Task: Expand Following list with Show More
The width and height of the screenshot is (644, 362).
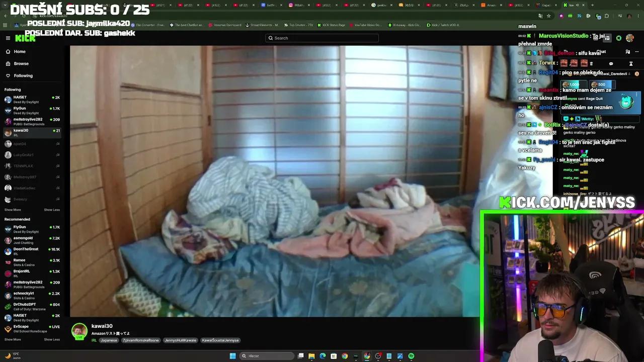Action: (13, 210)
